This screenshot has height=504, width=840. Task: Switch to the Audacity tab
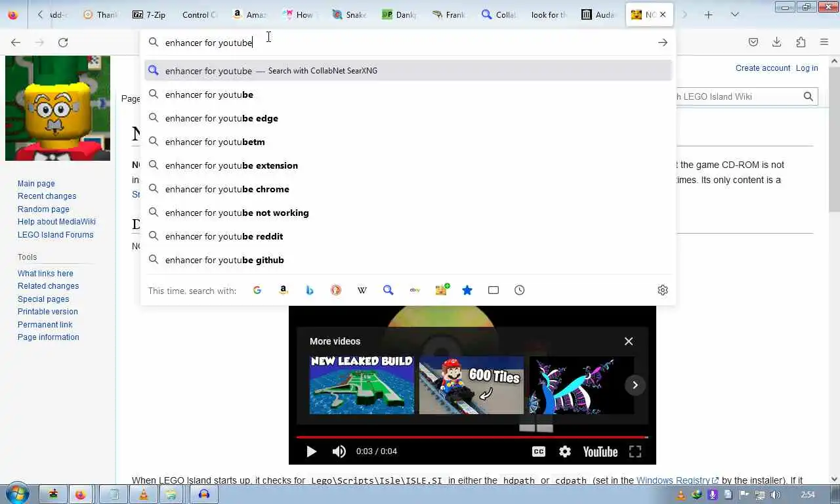598,14
